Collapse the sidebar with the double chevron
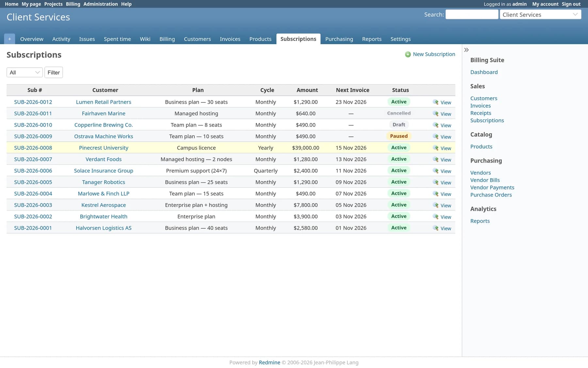This screenshot has width=588, height=368. 466,50
